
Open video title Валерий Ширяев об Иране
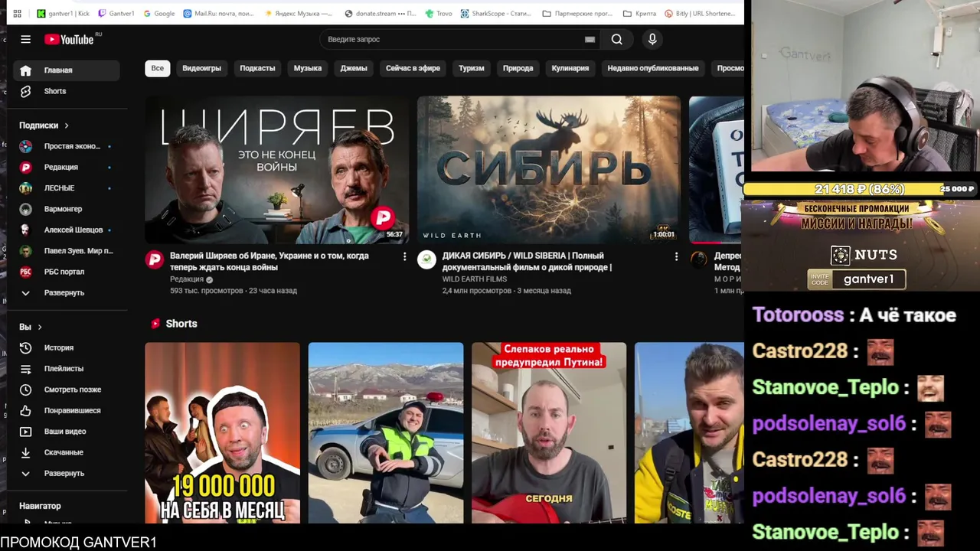(x=269, y=261)
